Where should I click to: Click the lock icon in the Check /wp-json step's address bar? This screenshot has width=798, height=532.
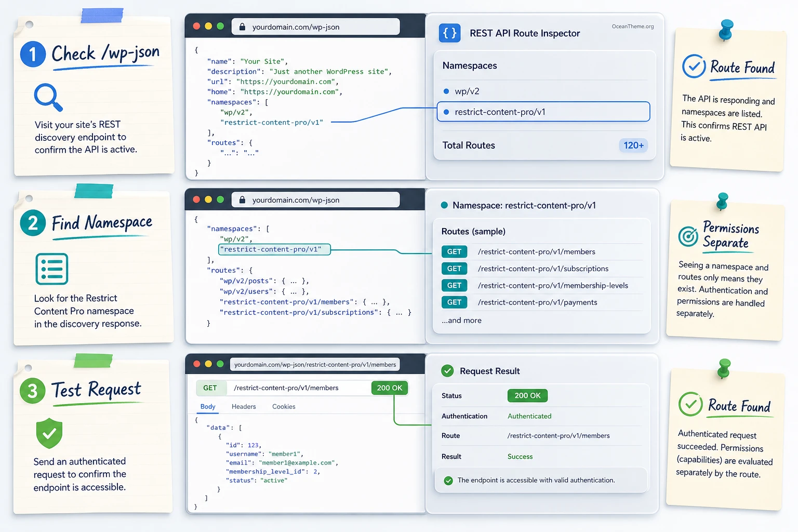tap(242, 27)
